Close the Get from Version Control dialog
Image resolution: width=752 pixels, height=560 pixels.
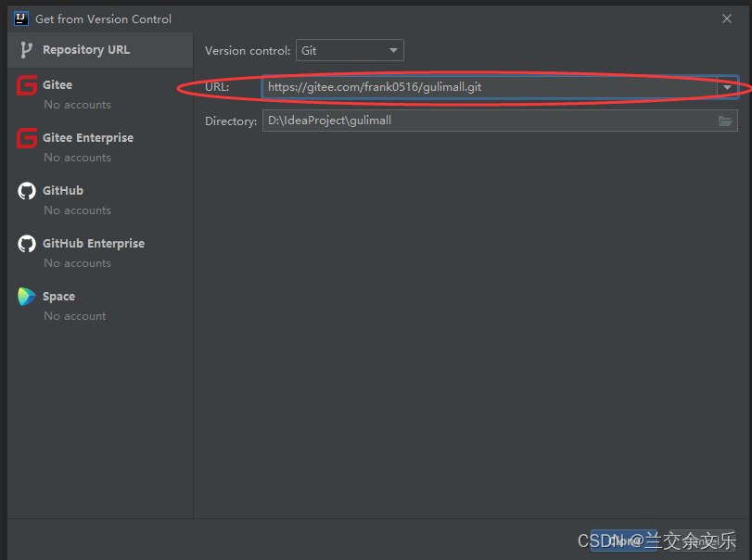click(727, 19)
